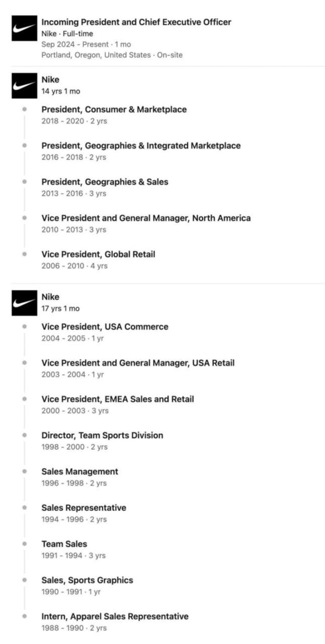The image size is (325, 644).
Task: Click Director, Team Sports Division entry
Action: point(102,436)
